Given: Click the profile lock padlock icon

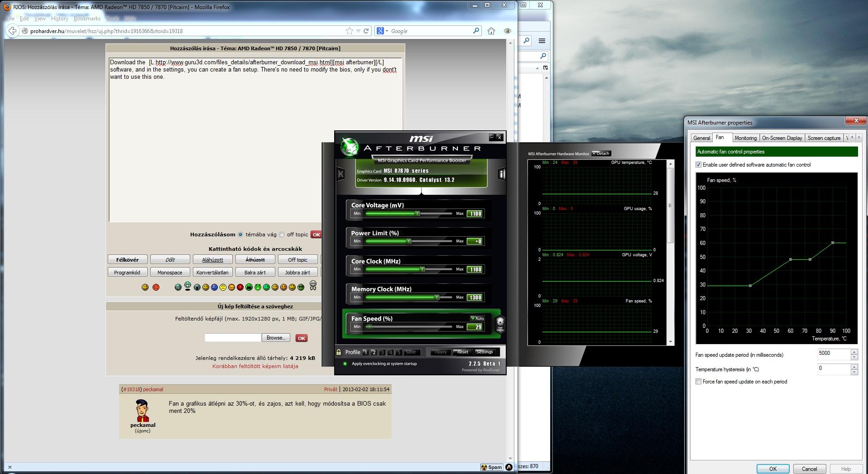Looking at the screenshot, I should pyautogui.click(x=339, y=352).
